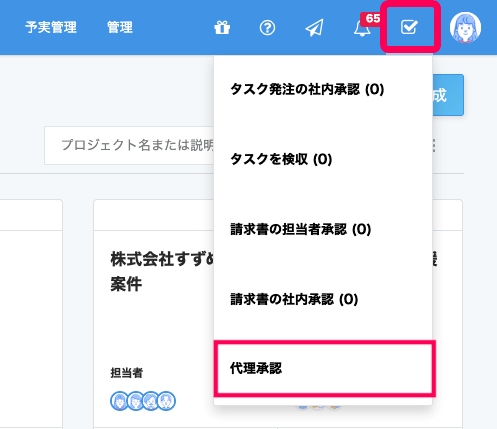
Task: Select タスク発注の社内承認 (0) menu item
Action: [x=323, y=89]
